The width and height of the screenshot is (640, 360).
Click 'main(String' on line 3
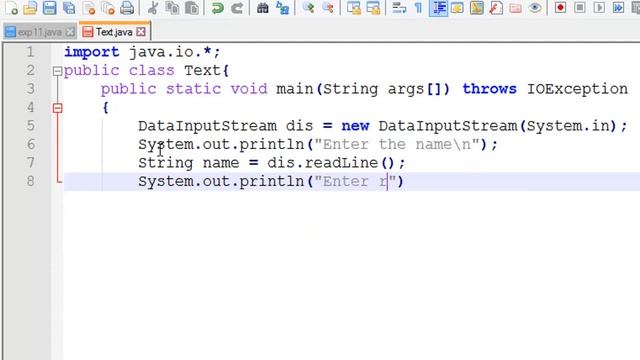327,89
